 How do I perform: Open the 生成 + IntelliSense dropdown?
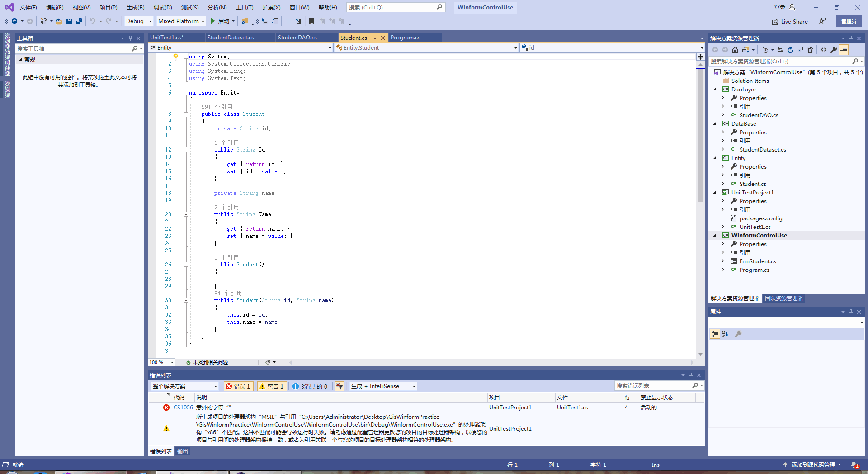click(383, 386)
